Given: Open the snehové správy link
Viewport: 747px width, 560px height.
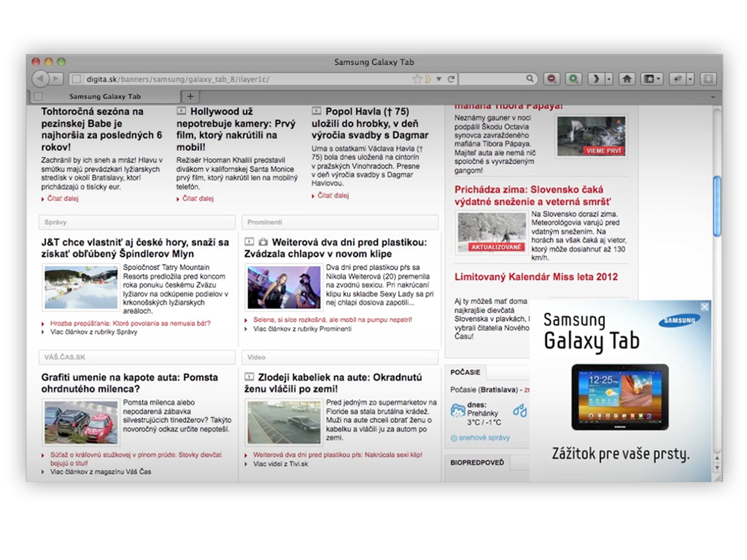Looking at the screenshot, I should [484, 437].
